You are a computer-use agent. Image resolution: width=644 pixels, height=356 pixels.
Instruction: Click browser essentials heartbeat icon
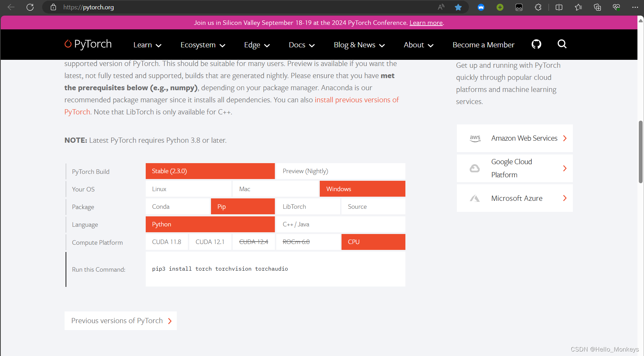pos(616,7)
